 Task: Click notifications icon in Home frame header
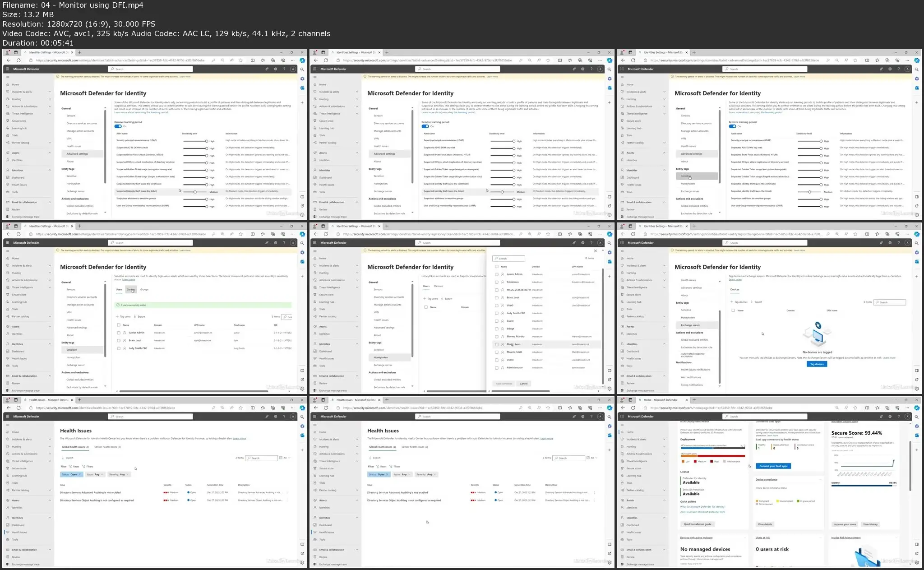pyautogui.click(x=881, y=417)
